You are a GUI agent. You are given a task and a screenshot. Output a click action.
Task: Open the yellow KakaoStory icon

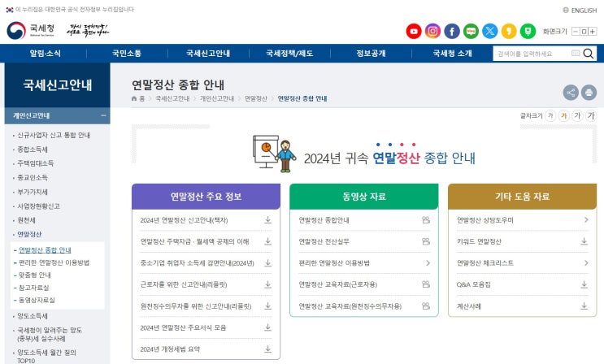click(509, 31)
